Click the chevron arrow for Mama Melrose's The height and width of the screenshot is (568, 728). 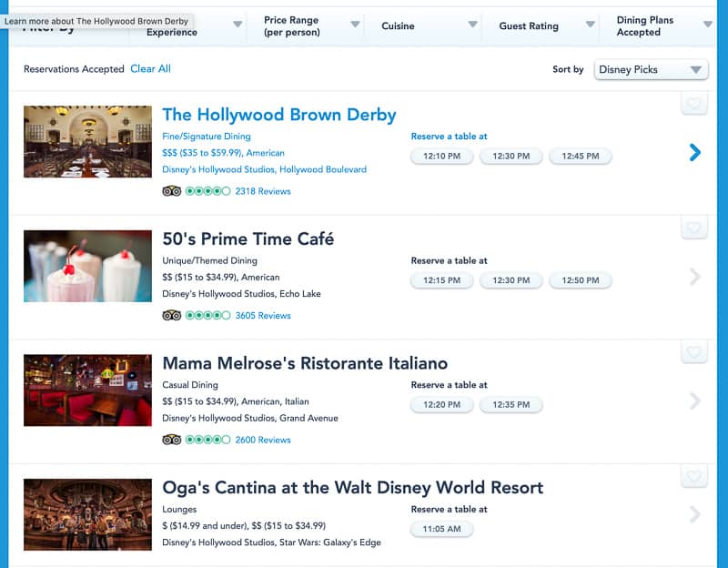click(x=694, y=401)
